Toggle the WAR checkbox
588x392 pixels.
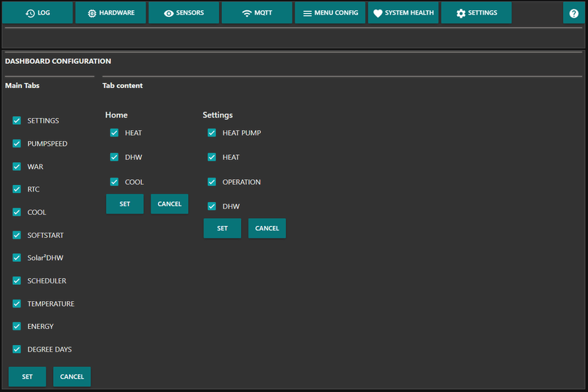pyautogui.click(x=16, y=166)
